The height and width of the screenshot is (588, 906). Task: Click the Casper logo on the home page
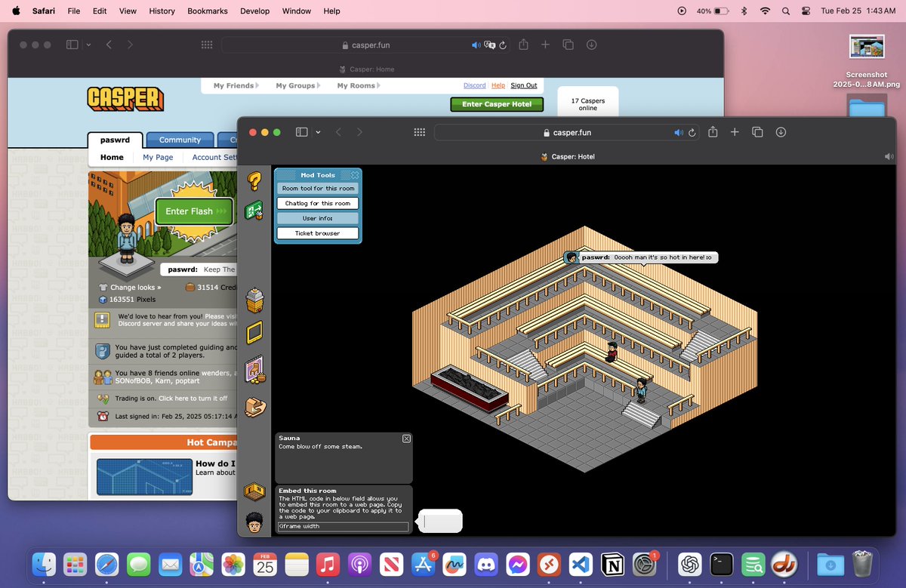(x=125, y=99)
